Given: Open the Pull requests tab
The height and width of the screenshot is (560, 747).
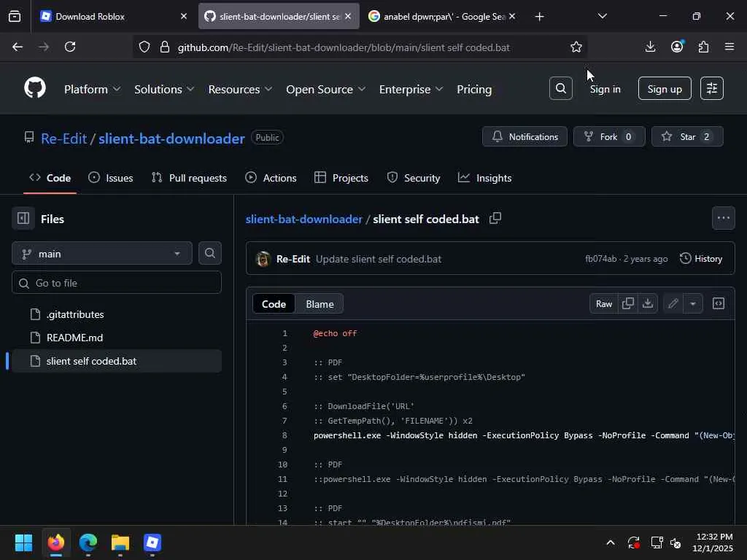Looking at the screenshot, I should 189,178.
